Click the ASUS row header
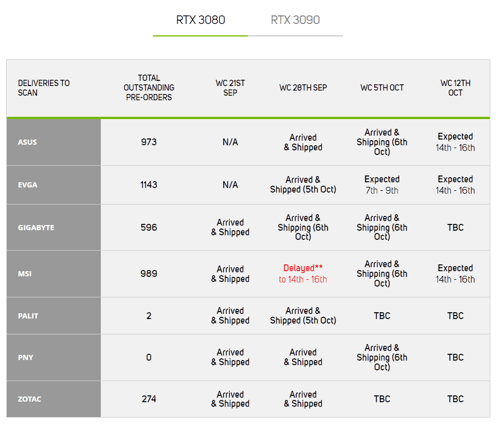The width and height of the screenshot is (504, 425). click(x=54, y=142)
